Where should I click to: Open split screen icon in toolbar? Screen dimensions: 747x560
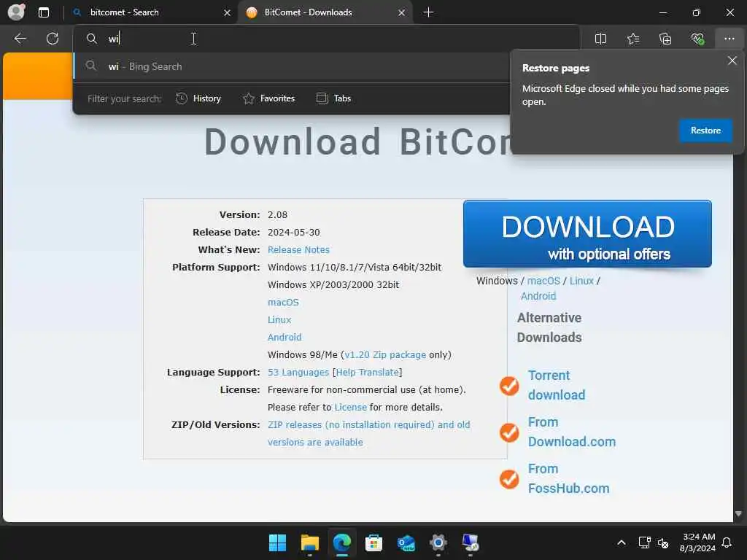pos(601,39)
